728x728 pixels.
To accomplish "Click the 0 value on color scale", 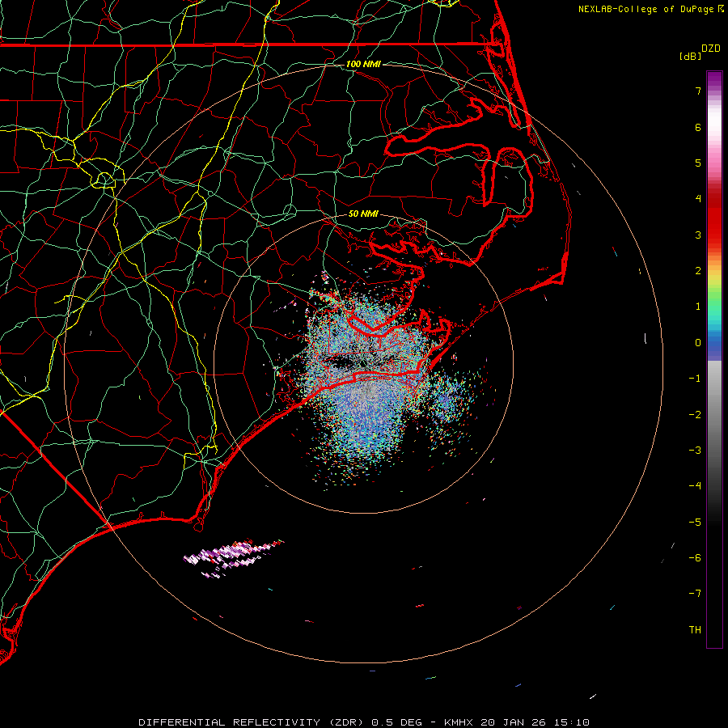I will click(698, 343).
